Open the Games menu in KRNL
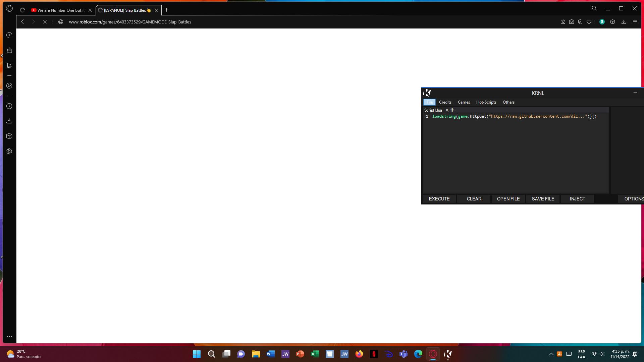 point(464,102)
